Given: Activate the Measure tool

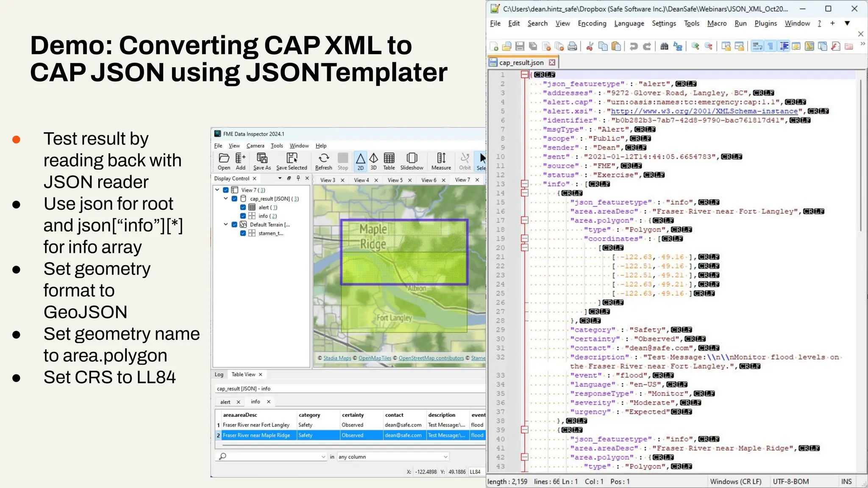Looking at the screenshot, I should tap(441, 161).
